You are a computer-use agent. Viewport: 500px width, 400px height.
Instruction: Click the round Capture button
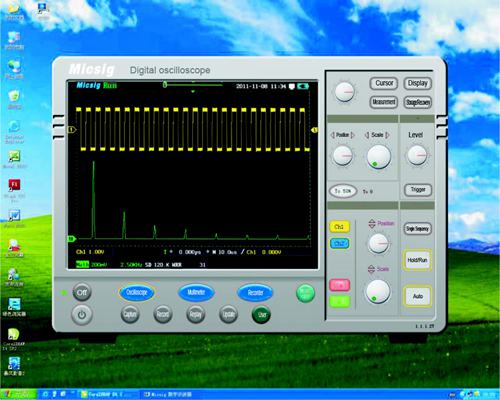(x=130, y=314)
